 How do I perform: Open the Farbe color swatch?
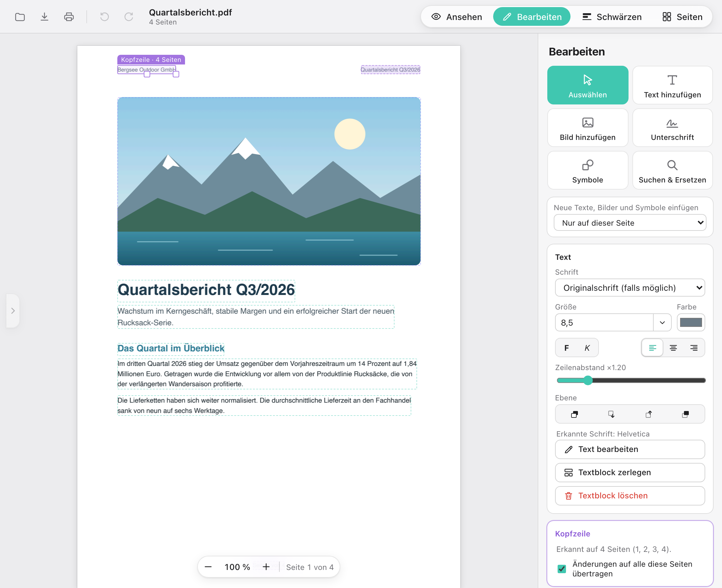[691, 322]
